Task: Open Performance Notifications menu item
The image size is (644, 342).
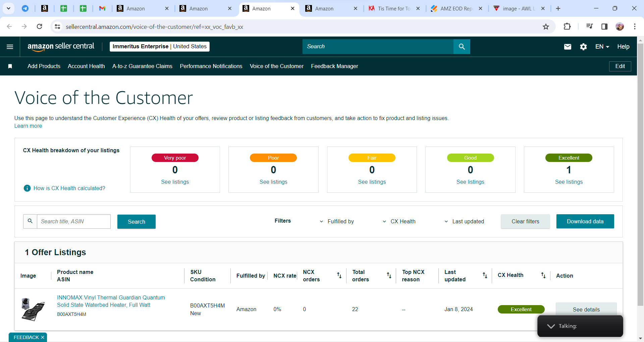Action: tap(211, 66)
